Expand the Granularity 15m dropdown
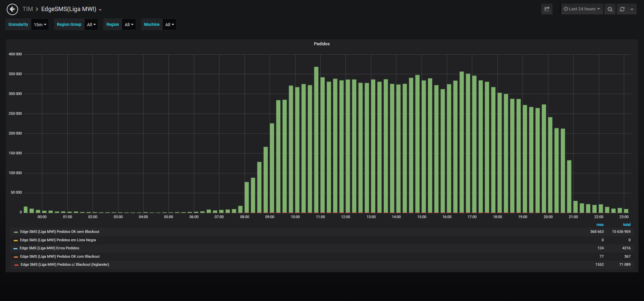Viewport: 644px width, 301px height. pos(40,24)
